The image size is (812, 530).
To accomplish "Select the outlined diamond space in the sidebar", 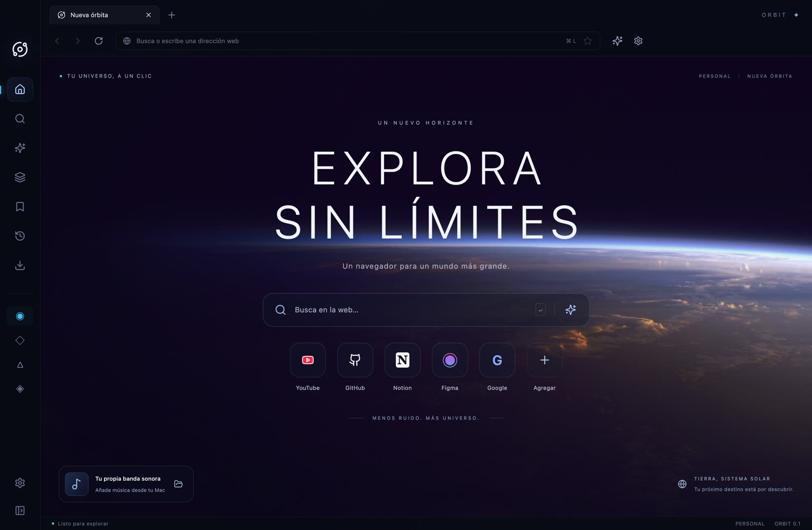I will 20,341.
